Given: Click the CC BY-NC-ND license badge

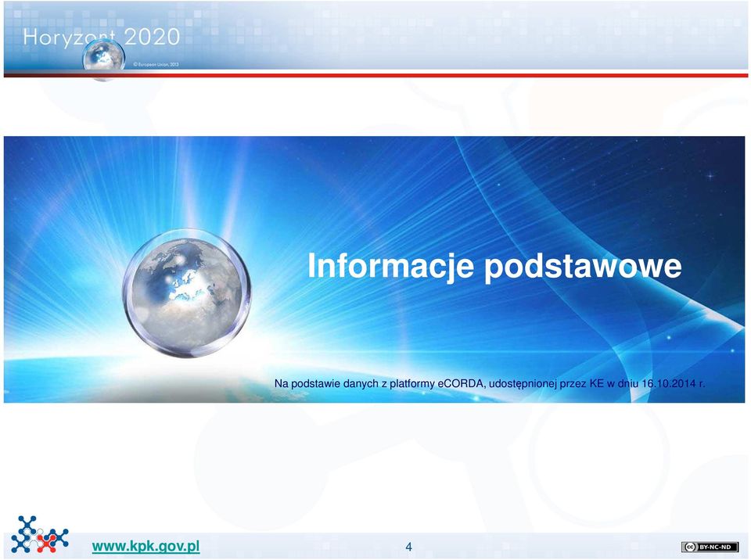Looking at the screenshot, I should pos(710,547).
